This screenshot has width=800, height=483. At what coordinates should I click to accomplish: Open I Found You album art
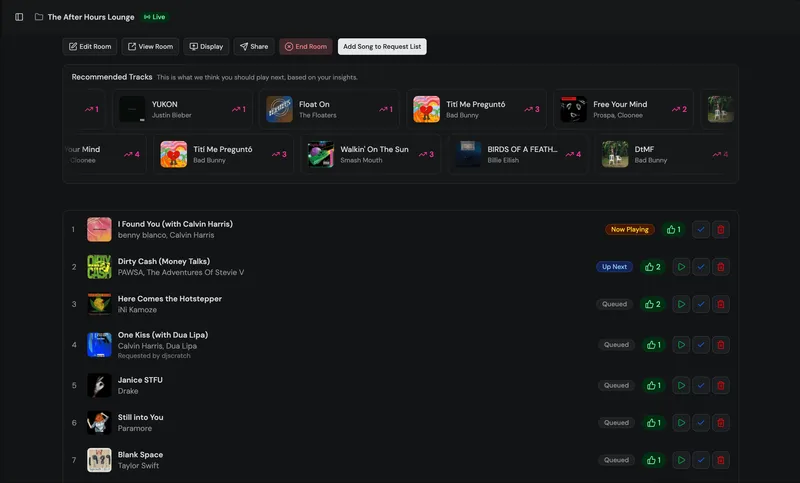tap(99, 230)
